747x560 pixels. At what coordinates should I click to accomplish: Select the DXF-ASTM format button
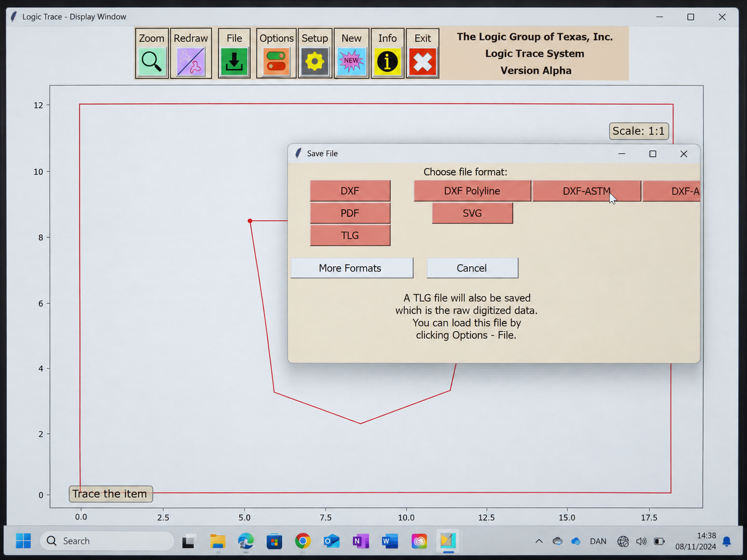pos(587,191)
